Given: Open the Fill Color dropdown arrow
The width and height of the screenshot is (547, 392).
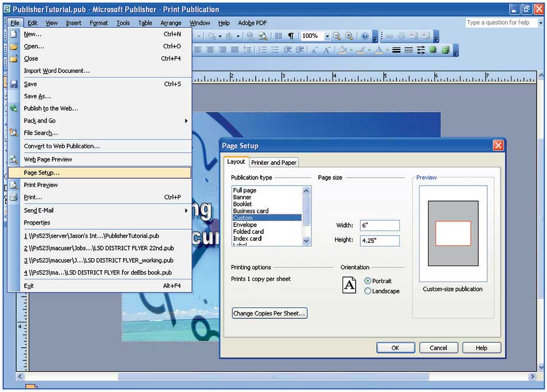Looking at the screenshot, I should [x=350, y=50].
